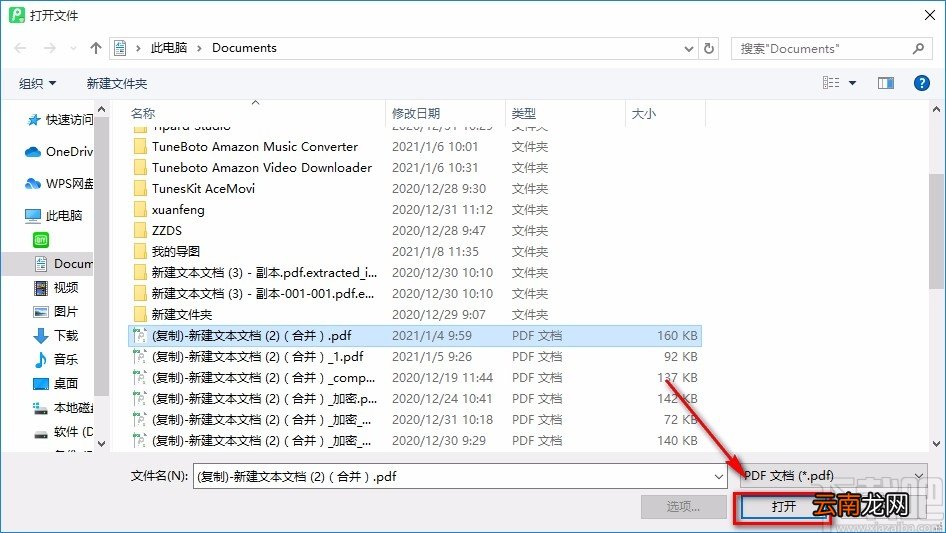Image resolution: width=946 pixels, height=533 pixels.
Task: Open 本地磁盘 in the sidebar
Action: 63,408
